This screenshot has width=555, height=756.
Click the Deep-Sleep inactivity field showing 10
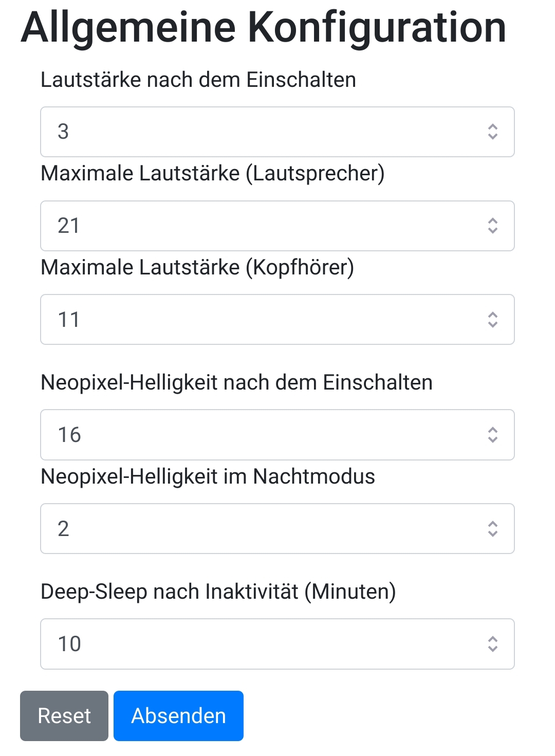[x=277, y=644]
